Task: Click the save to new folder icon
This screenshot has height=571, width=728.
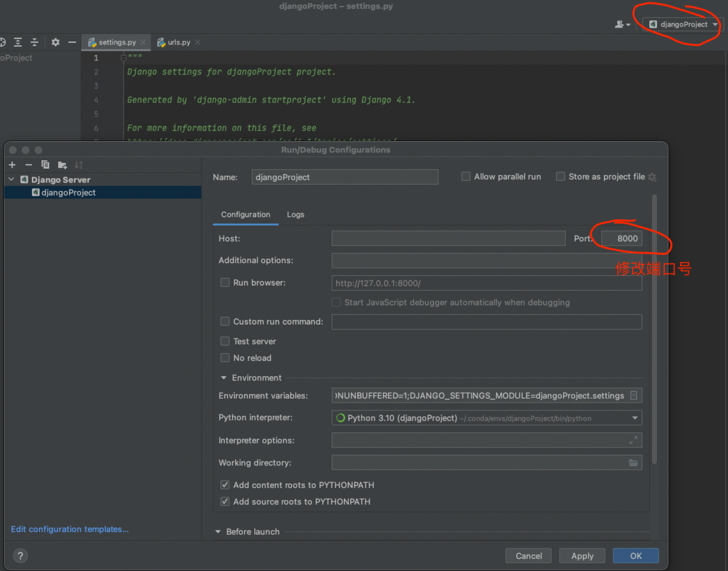Action: pyautogui.click(x=62, y=165)
